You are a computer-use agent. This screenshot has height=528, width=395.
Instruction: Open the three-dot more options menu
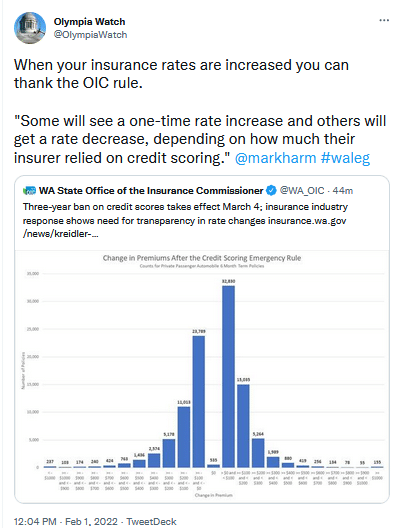click(x=384, y=21)
